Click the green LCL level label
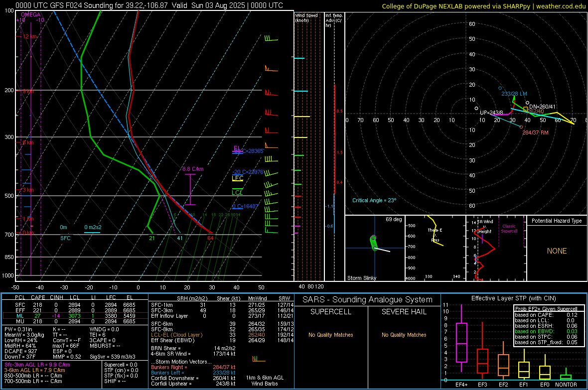Viewport: 588px width, 390px height. 237,192
